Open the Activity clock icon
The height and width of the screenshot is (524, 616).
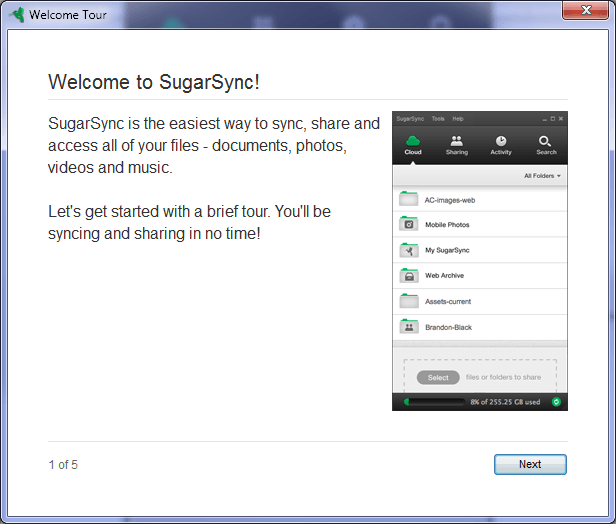tap(501, 141)
